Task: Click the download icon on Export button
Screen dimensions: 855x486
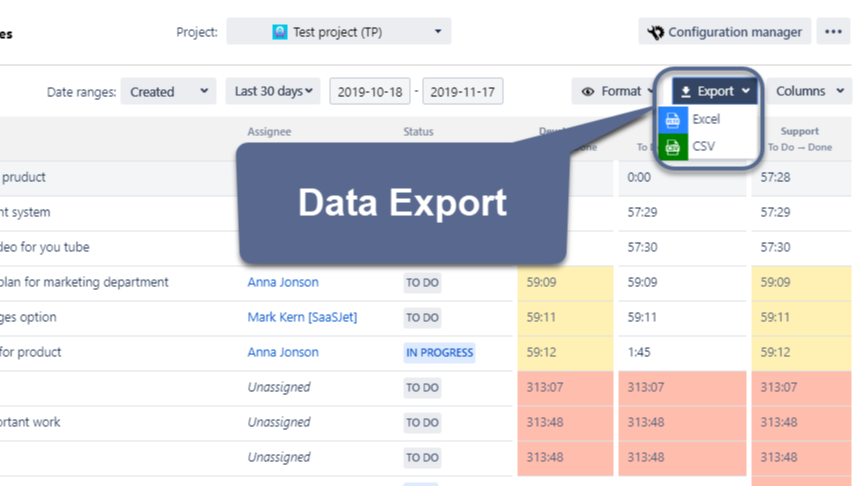Action: point(686,92)
